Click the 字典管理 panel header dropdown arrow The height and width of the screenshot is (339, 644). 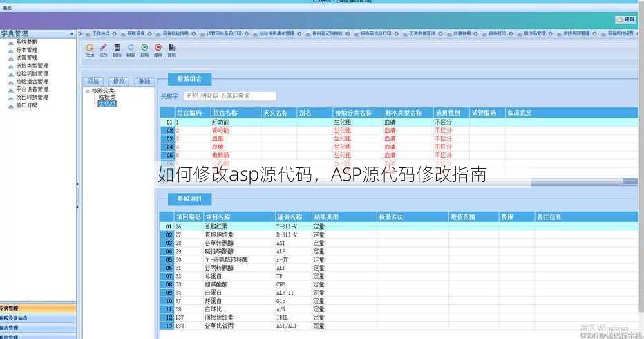coord(72,34)
